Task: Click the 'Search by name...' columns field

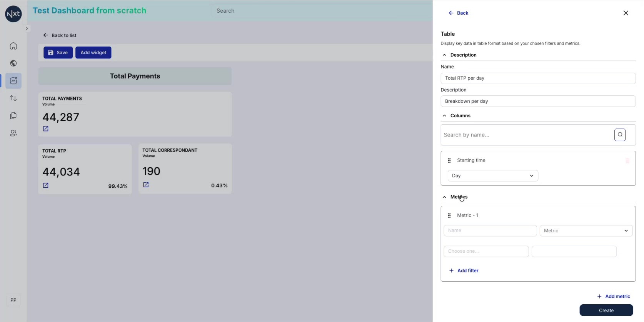Action: pos(527,135)
